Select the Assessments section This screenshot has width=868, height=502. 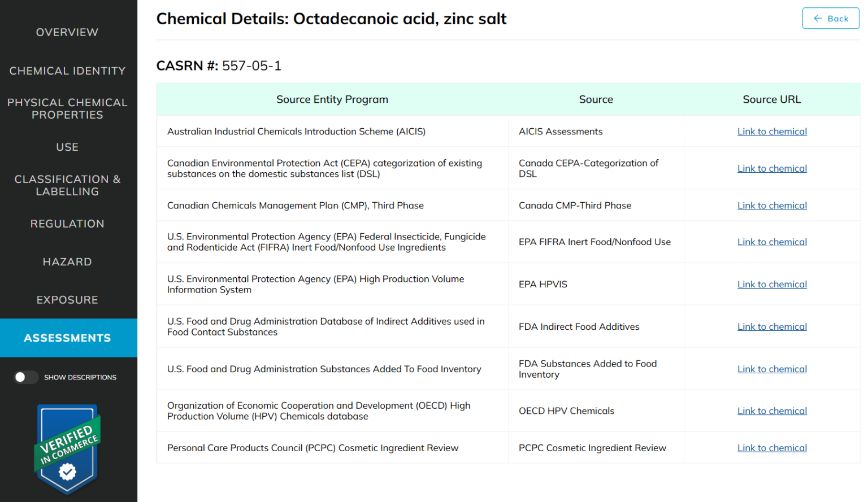point(67,338)
